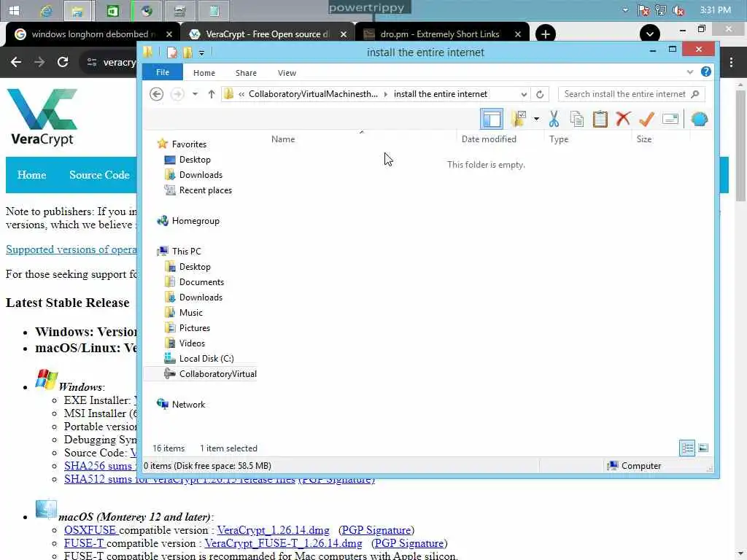Open the View ribbon tab
747x560 pixels.
pyautogui.click(x=287, y=73)
